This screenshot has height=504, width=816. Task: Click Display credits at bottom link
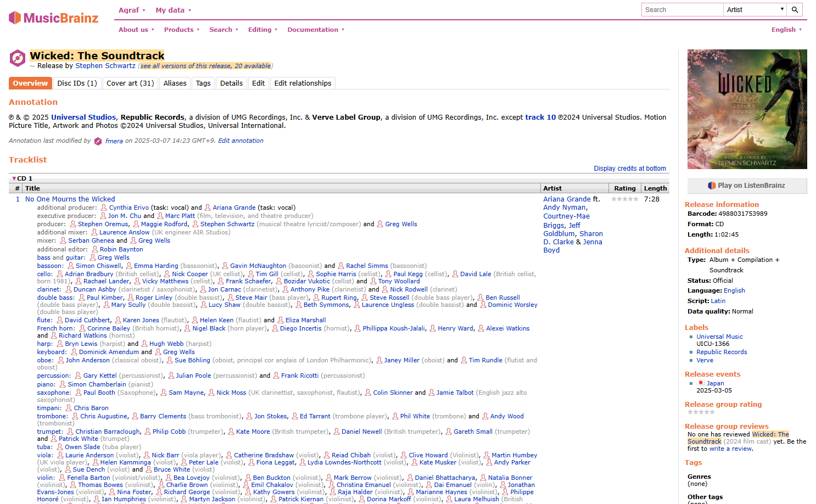click(x=629, y=169)
